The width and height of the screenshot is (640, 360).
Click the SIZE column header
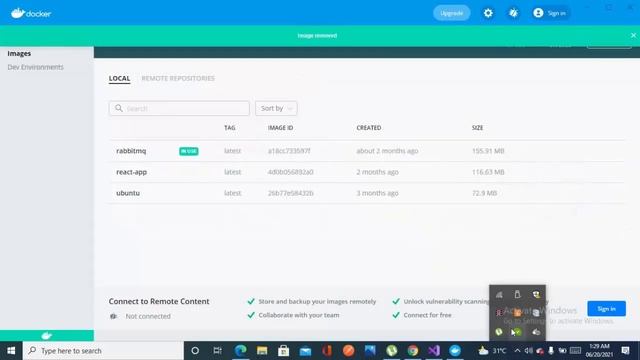478,128
